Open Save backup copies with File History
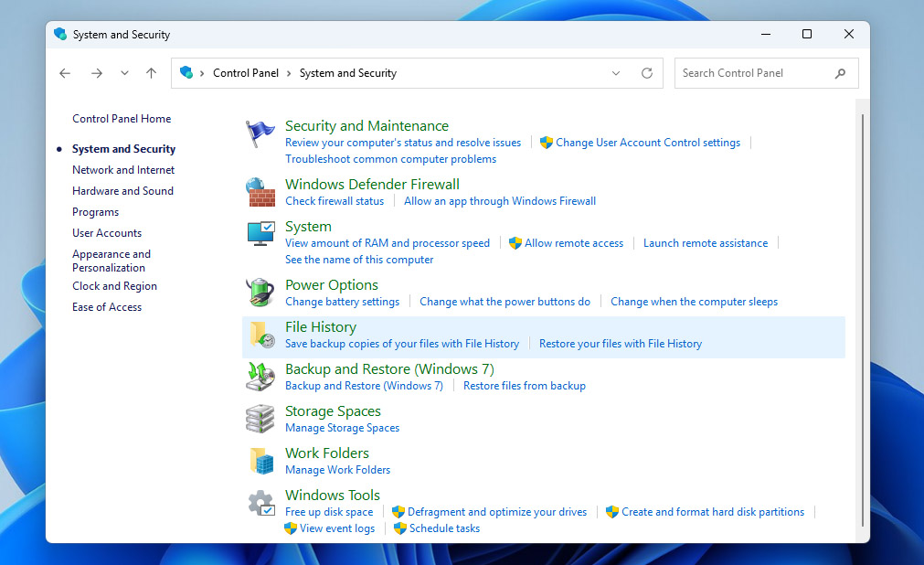Image resolution: width=924 pixels, height=565 pixels. pos(402,344)
